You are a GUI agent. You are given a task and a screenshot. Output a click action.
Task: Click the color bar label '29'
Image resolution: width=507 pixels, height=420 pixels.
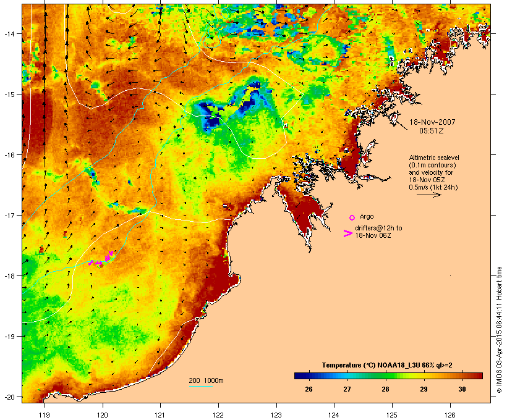coord(424,389)
